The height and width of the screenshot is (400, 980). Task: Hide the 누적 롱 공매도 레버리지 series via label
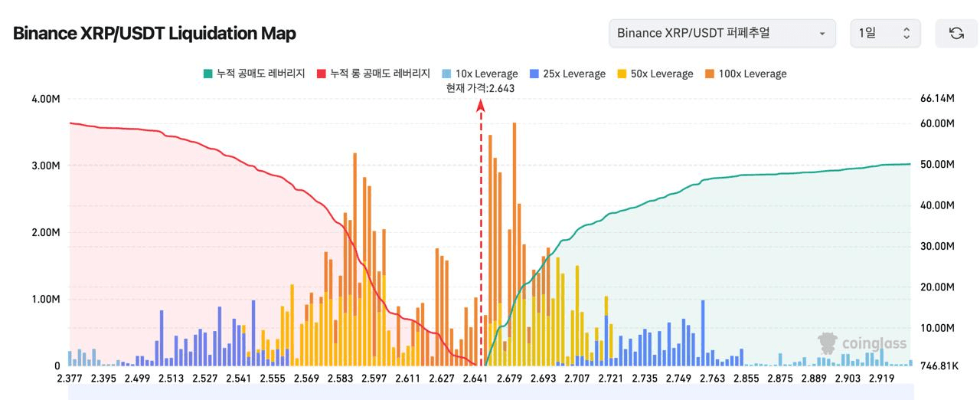pyautogui.click(x=380, y=74)
